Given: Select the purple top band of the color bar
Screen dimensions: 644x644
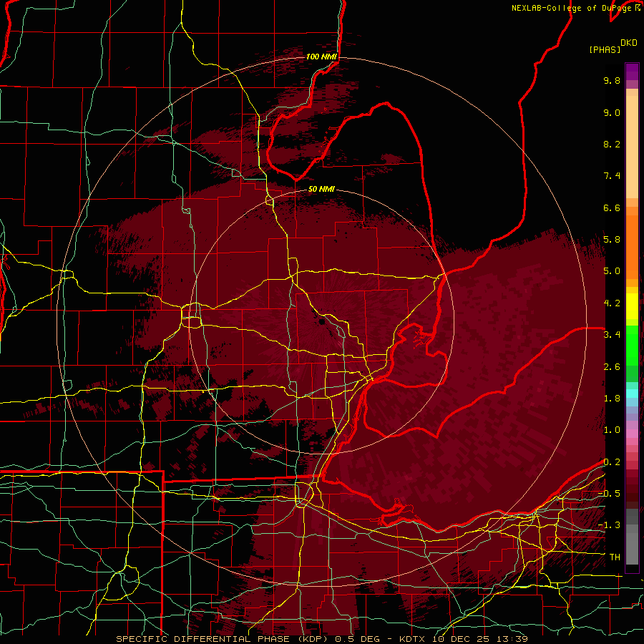Looking at the screenshot, I should (x=632, y=72).
